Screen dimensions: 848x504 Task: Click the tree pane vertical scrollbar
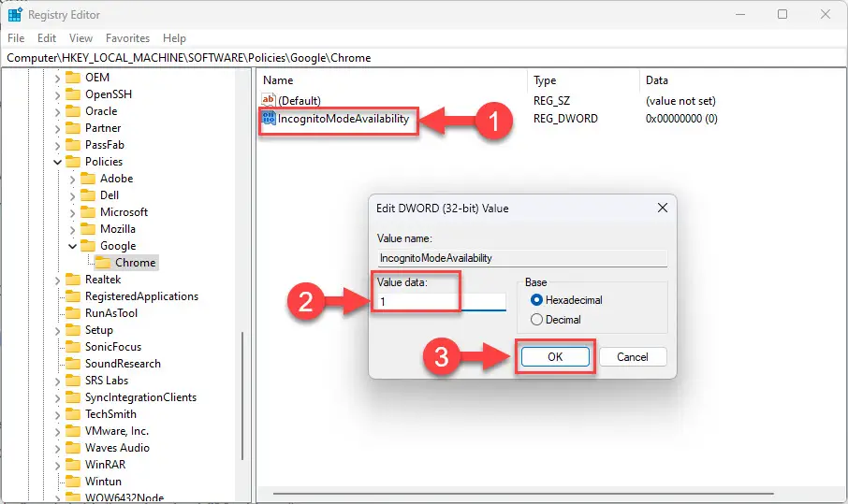[242, 396]
